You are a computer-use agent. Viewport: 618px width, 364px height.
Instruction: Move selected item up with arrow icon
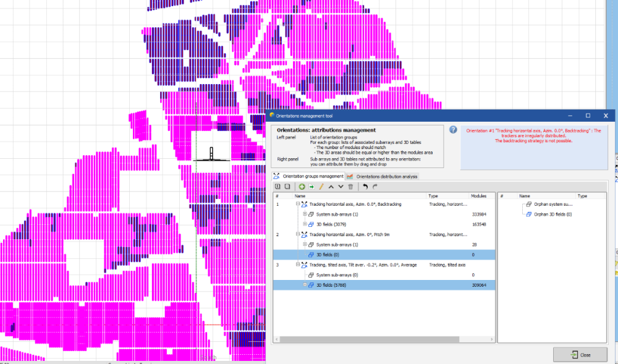click(331, 186)
